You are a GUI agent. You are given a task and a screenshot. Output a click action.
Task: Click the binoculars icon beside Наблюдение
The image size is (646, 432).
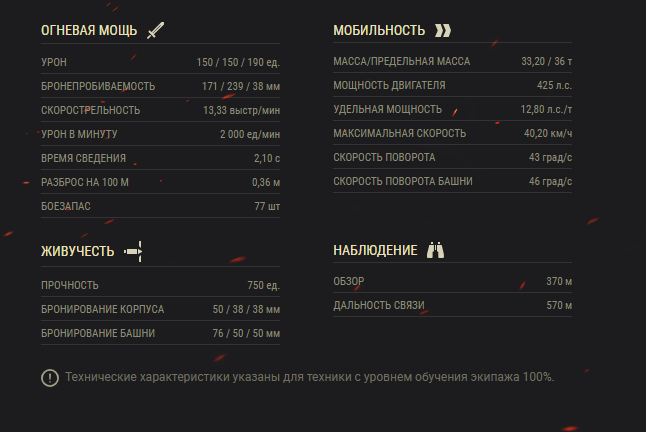[435, 250]
